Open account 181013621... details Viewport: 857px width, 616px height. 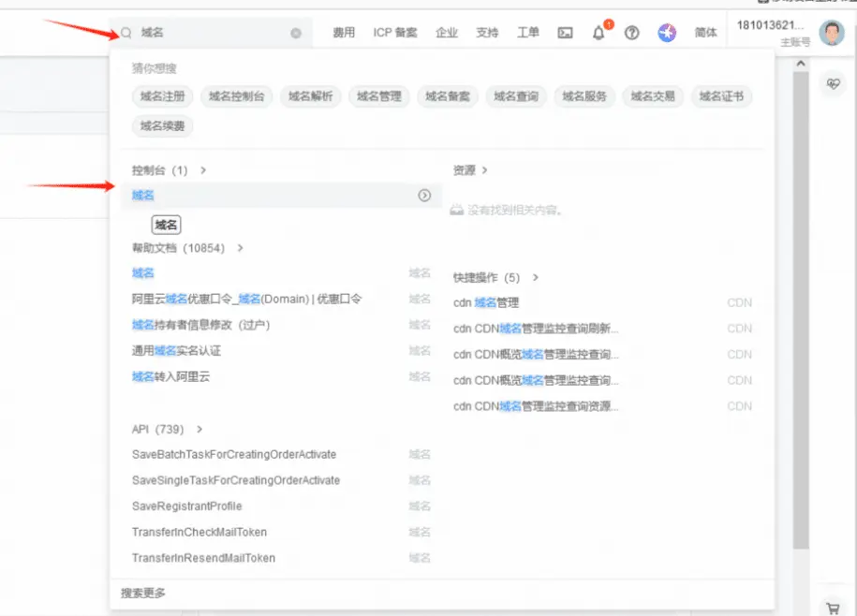coord(770,25)
